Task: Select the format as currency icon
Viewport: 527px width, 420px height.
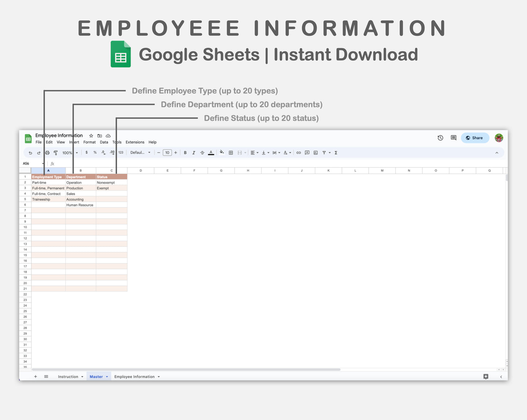Action: click(x=86, y=152)
